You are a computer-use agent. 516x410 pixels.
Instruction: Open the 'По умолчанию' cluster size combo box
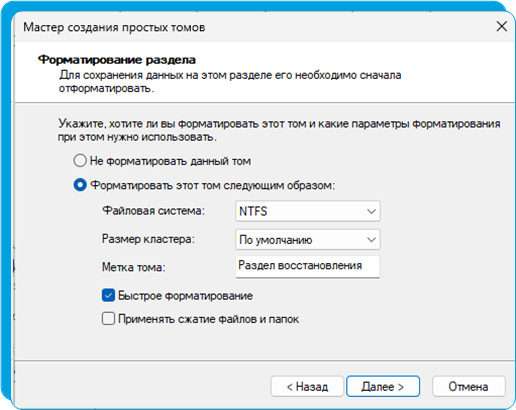point(308,239)
